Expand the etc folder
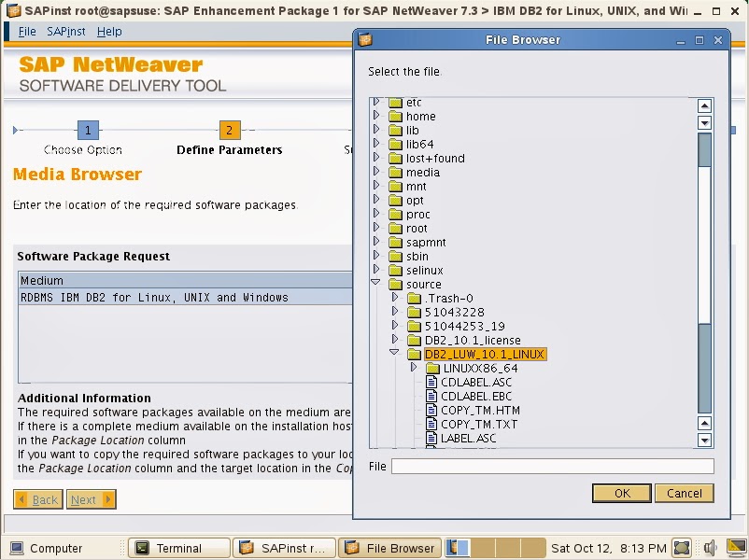 (377, 102)
